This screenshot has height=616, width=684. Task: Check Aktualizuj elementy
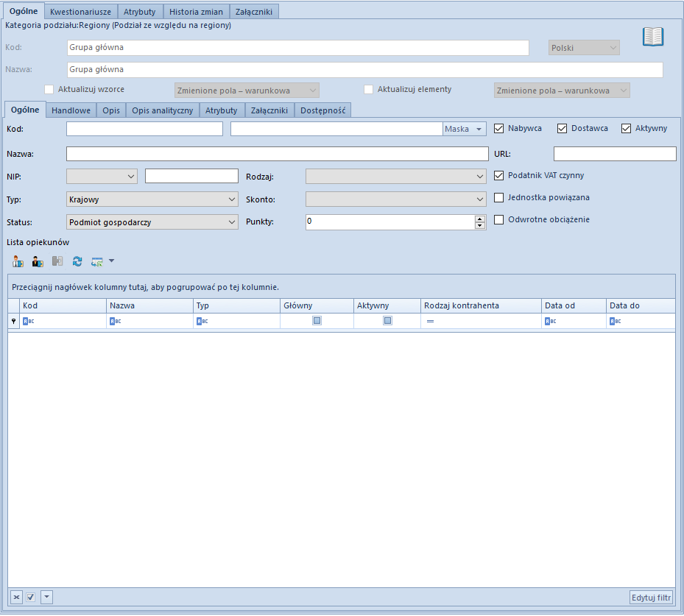(x=369, y=89)
